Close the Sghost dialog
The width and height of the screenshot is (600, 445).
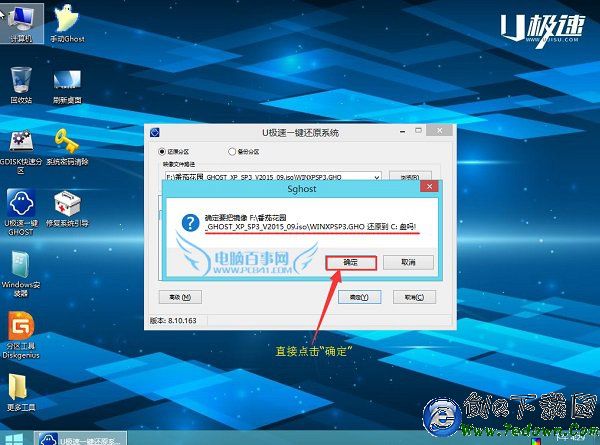click(429, 187)
